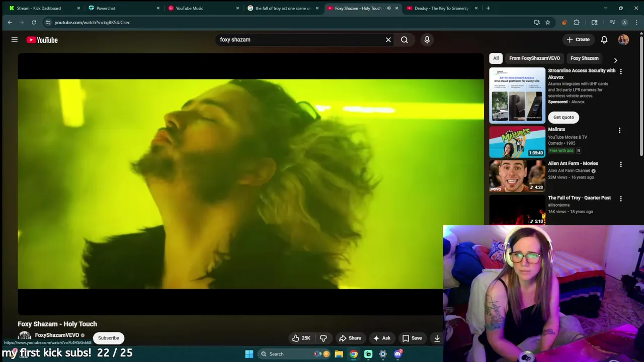This screenshot has height=362, width=644.
Task: Select the Foxy Shazam chip
Action: pos(584,58)
